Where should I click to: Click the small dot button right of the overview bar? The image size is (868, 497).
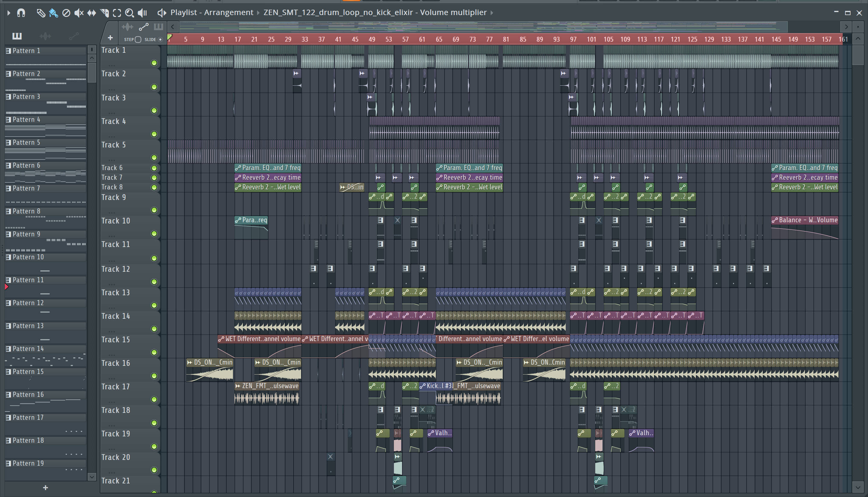pyautogui.click(x=858, y=27)
